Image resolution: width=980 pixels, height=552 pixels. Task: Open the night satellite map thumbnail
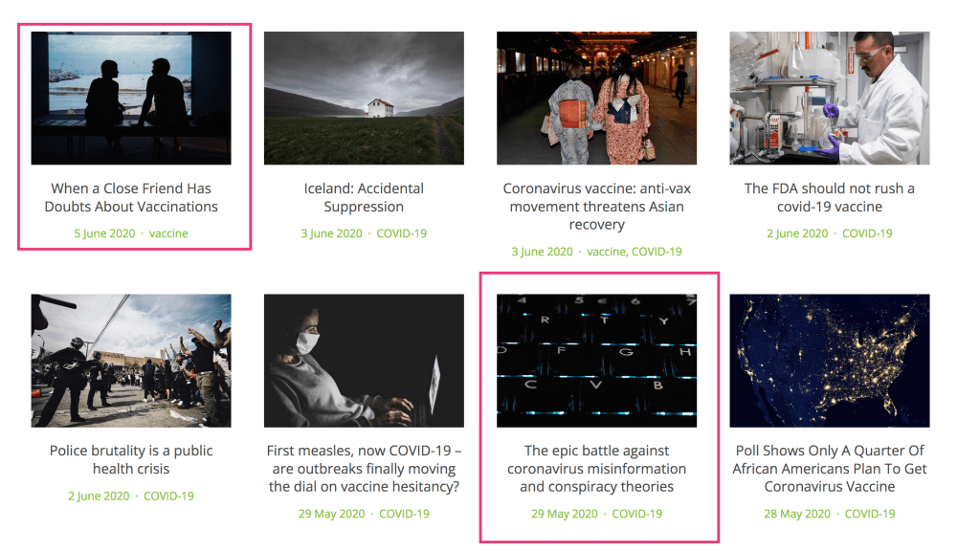[829, 360]
